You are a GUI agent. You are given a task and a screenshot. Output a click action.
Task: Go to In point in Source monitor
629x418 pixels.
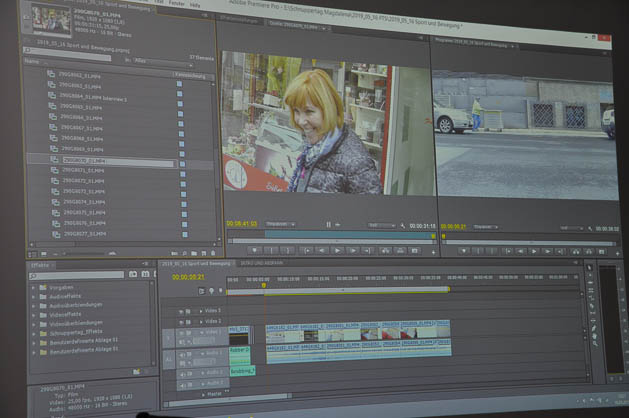pyautogui.click(x=306, y=250)
